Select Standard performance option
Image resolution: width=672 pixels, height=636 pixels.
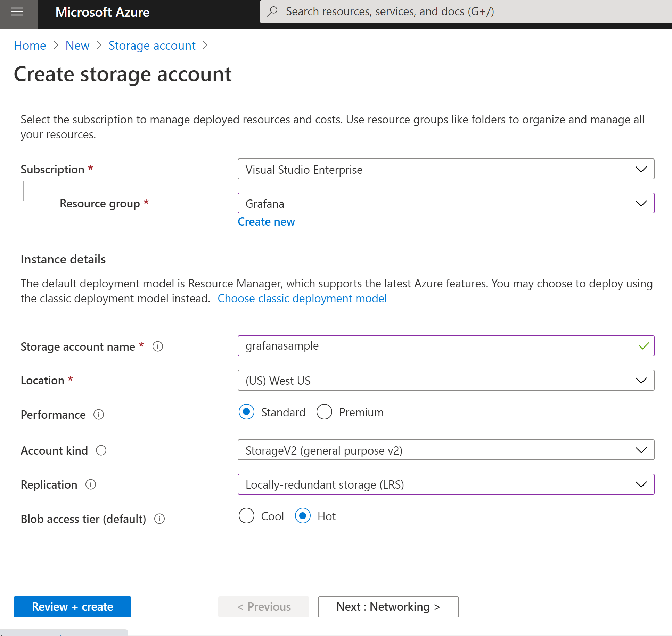[246, 412]
